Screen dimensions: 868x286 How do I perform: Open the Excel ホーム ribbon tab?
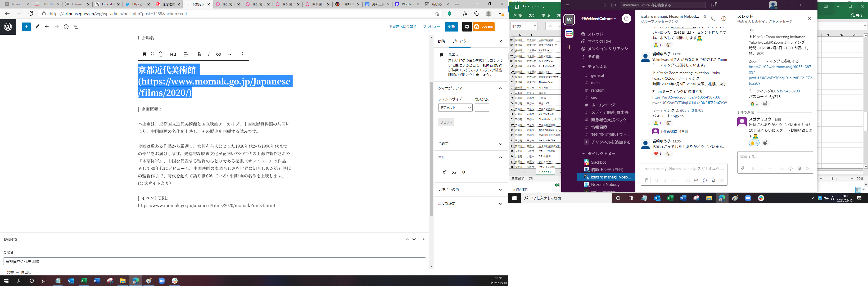pyautogui.click(x=546, y=15)
